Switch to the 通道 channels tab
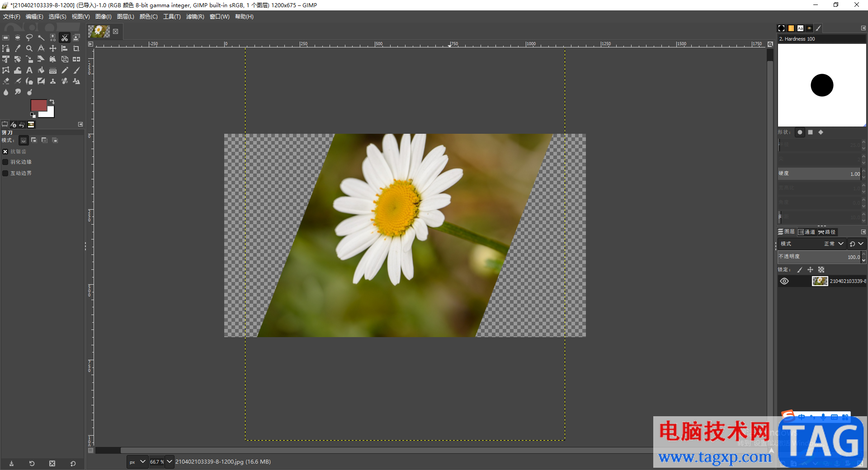 tap(807, 232)
